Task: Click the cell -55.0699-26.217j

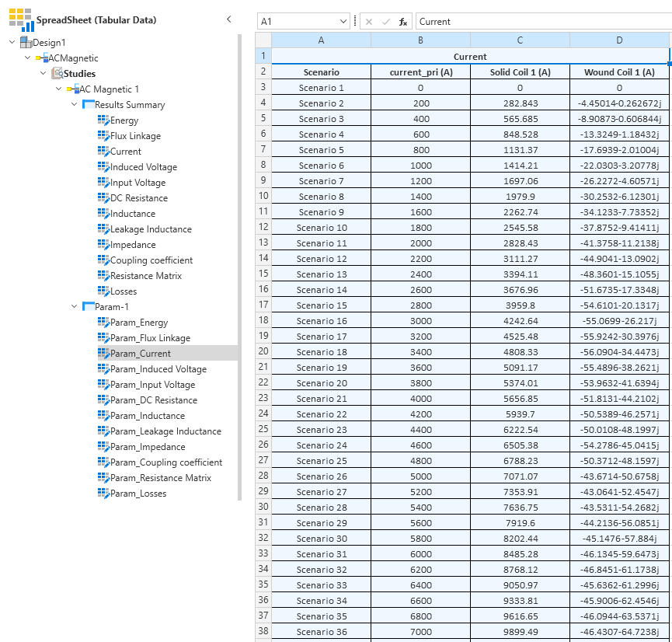Action: pos(619,321)
